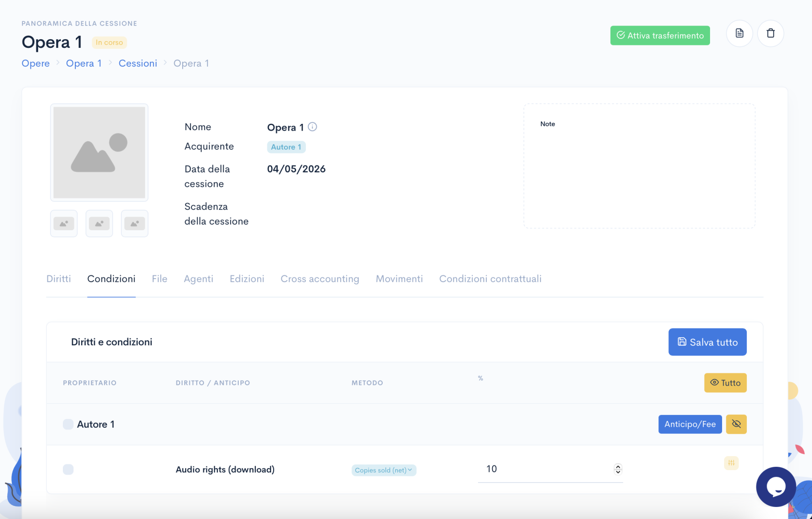
Task: Check the Audio rights (download) checkbox
Action: click(68, 469)
